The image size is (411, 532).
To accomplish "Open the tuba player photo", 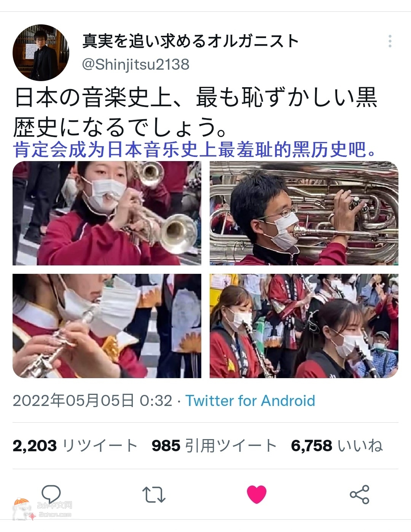I will [x=304, y=213].
